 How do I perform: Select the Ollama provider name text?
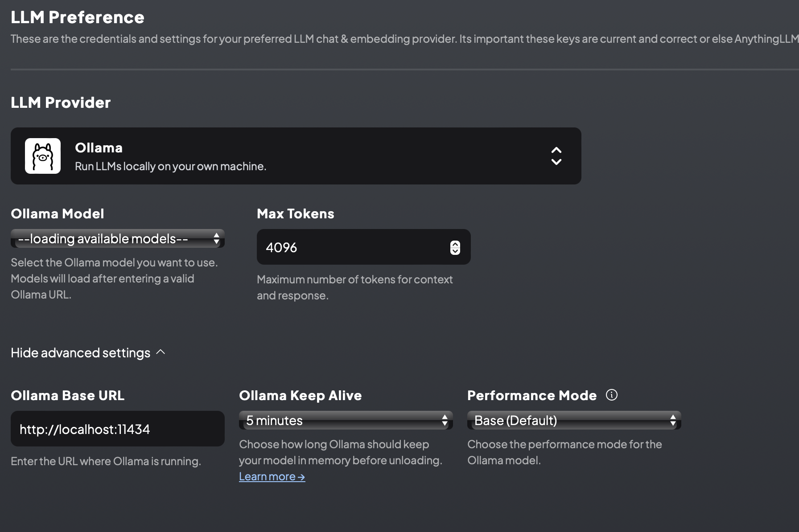pyautogui.click(x=99, y=148)
